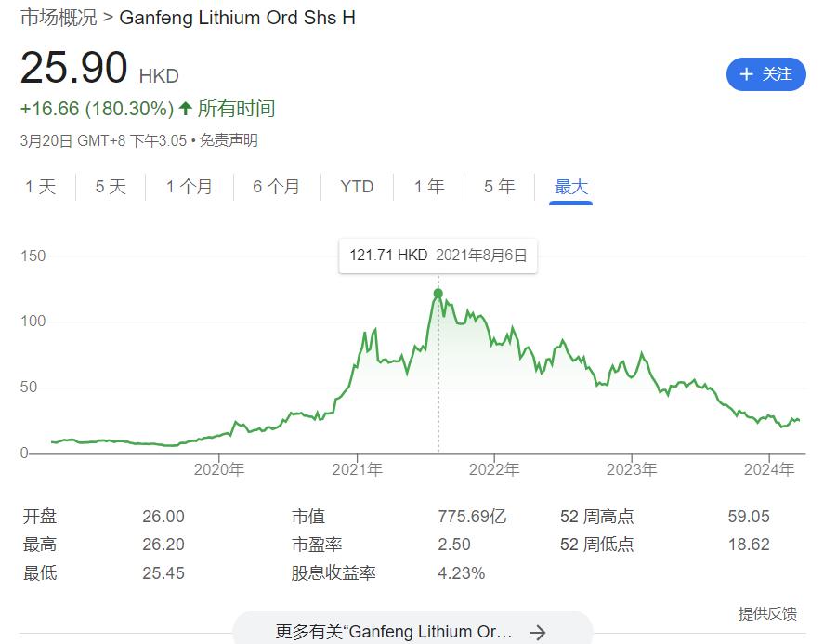Viewport: 837px width, 644px height.
Task: Click the 开盘 value 26.00
Action: 163,517
